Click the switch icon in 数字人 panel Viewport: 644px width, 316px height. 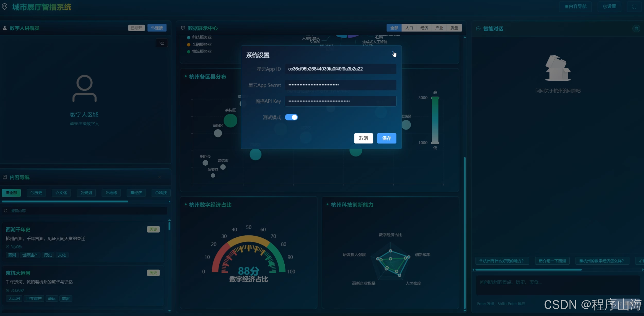click(x=162, y=43)
